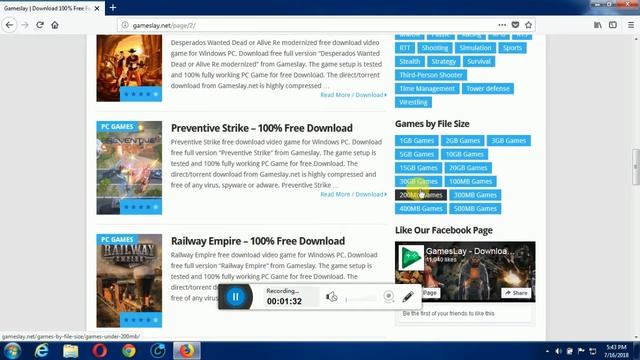
Task: Click Read More for Preventive Strike
Action: [x=353, y=194]
